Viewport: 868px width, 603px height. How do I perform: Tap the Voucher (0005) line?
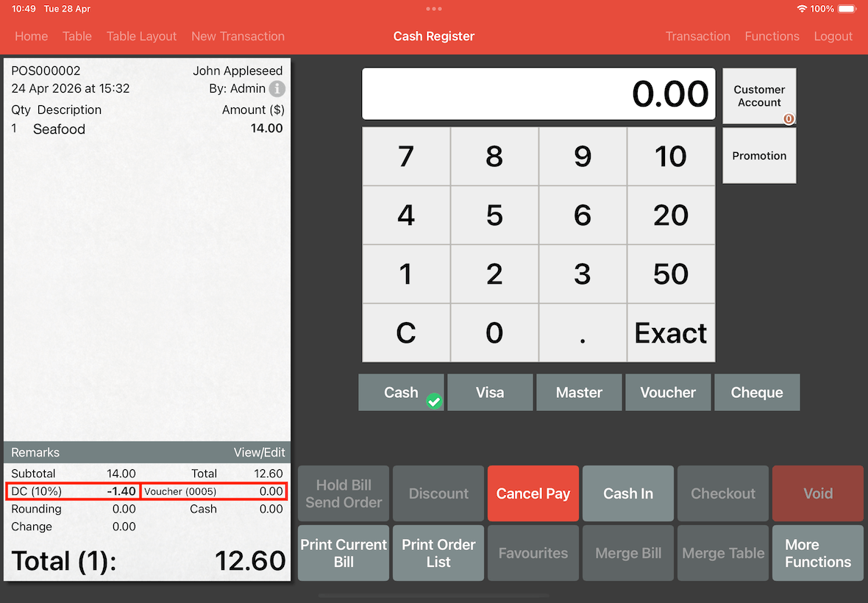coord(213,491)
